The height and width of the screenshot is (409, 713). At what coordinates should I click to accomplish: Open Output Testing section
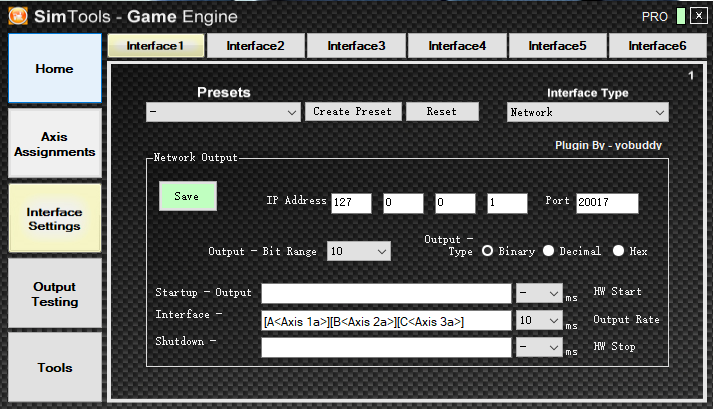(x=55, y=293)
